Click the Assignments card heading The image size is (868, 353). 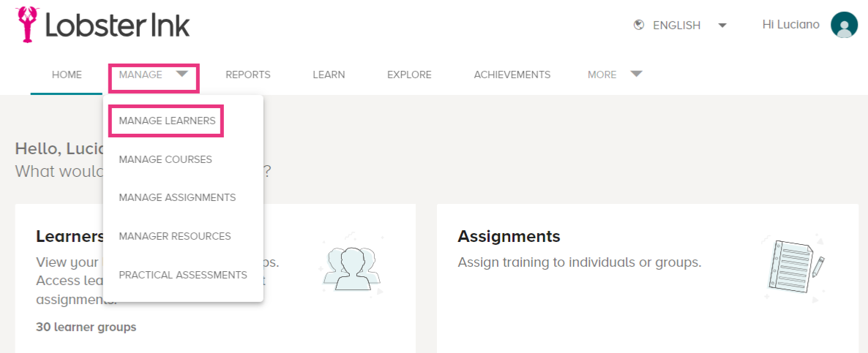click(509, 237)
